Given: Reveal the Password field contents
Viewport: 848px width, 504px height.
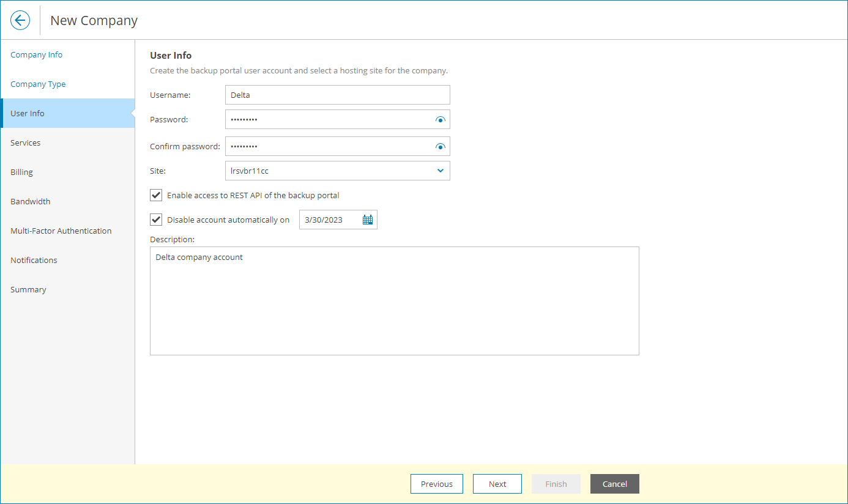Looking at the screenshot, I should tap(440, 119).
